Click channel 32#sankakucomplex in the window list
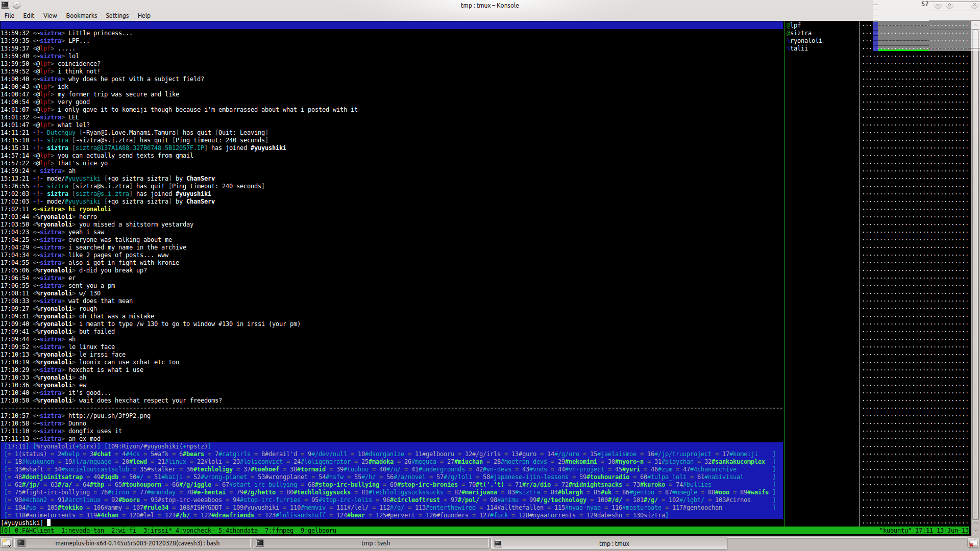980x551 pixels. [735, 462]
